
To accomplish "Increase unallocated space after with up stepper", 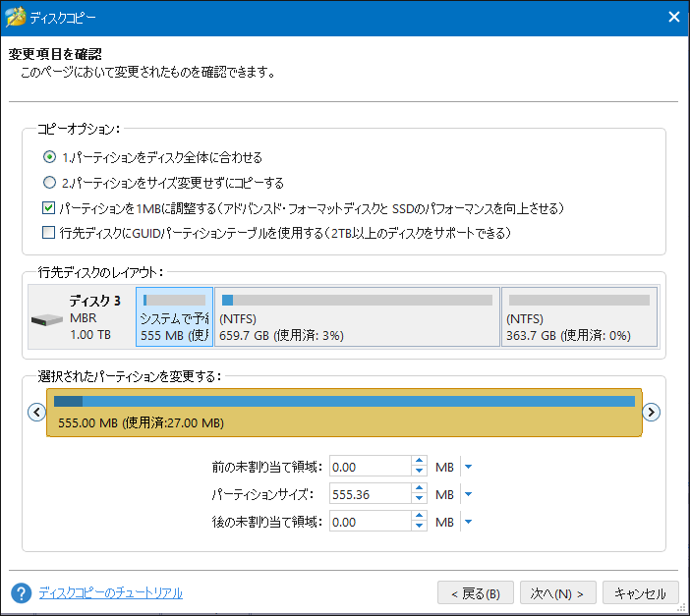I will point(419,516).
